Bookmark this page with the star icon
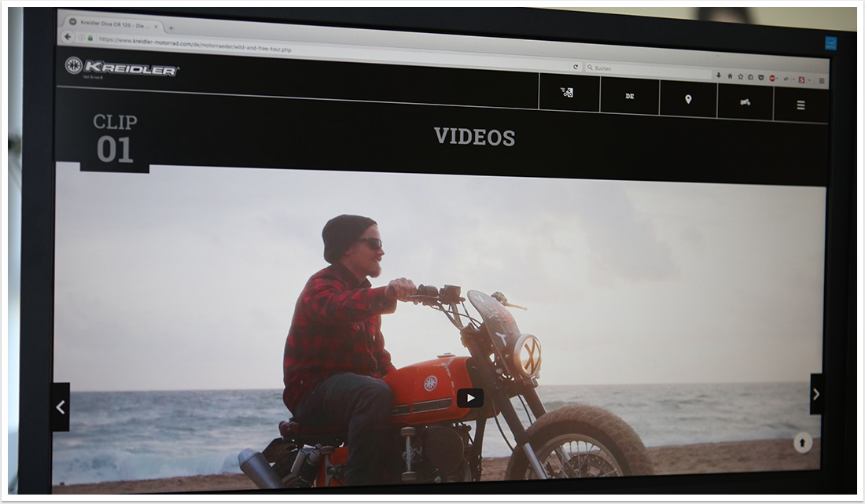865x504 pixels. pyautogui.click(x=740, y=76)
